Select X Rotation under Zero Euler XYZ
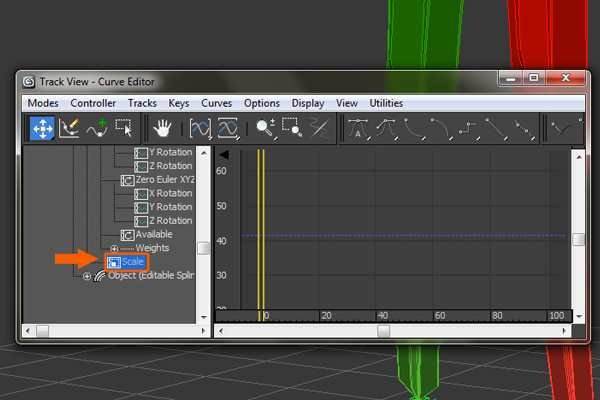 coord(171,193)
